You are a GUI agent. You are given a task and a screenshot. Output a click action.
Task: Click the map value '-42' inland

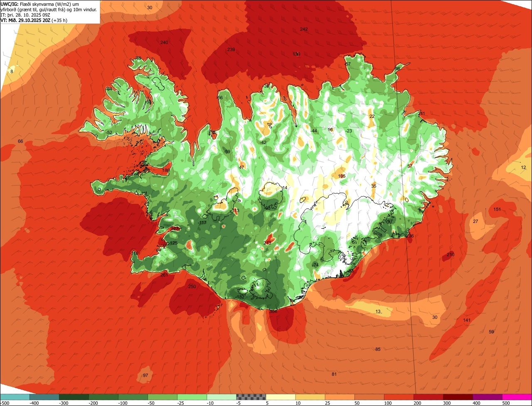[263, 142]
